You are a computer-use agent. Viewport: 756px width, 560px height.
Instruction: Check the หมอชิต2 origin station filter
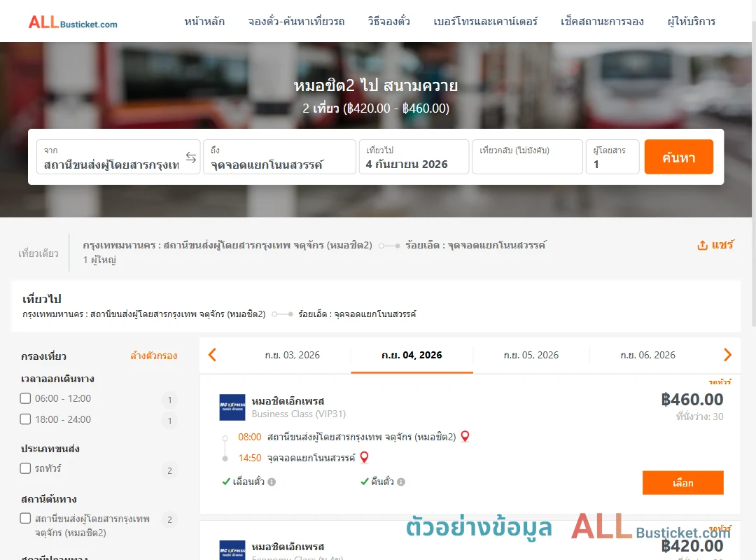click(26, 519)
